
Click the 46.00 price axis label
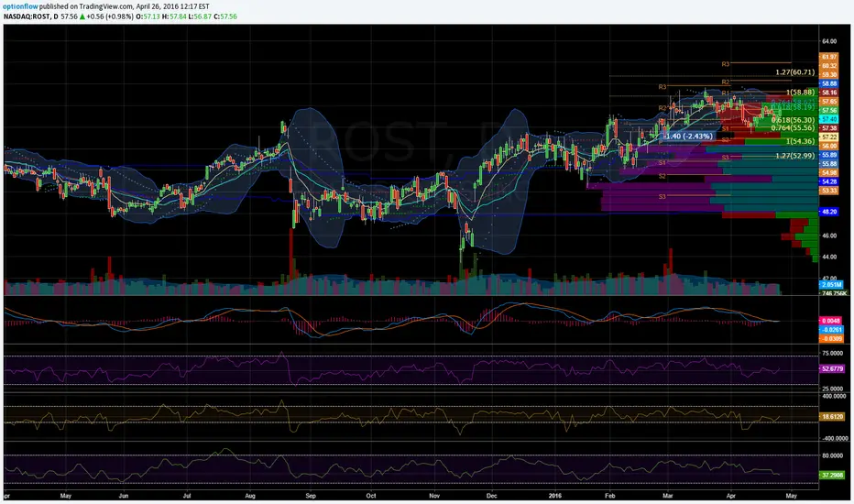[829, 236]
